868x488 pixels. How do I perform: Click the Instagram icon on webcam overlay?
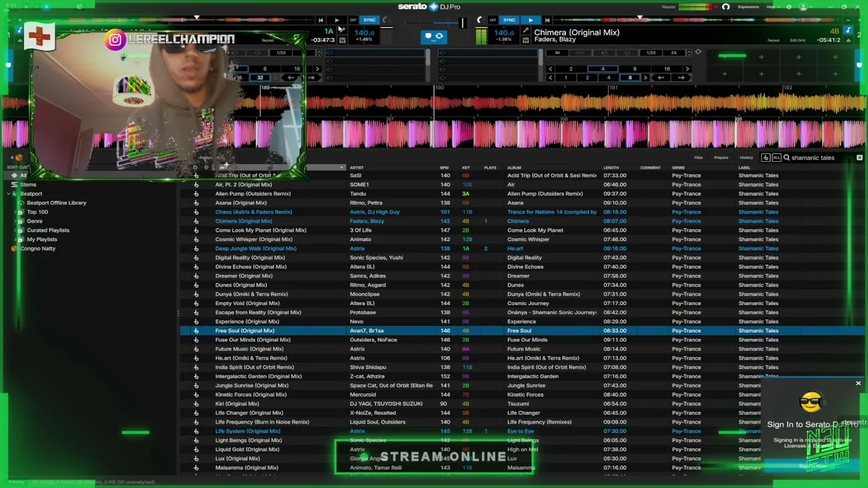point(115,40)
